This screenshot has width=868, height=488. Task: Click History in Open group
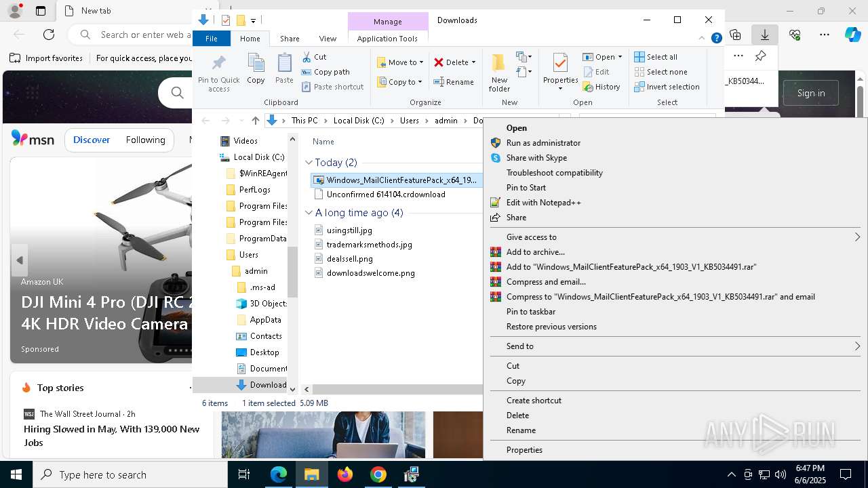(x=601, y=87)
